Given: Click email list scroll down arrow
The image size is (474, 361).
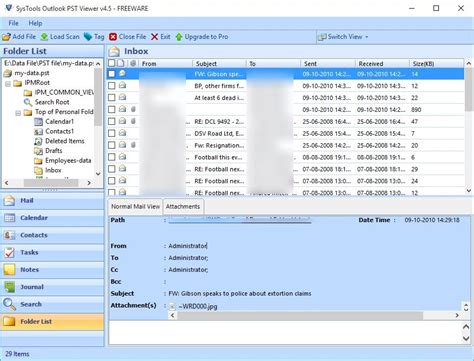Looking at the screenshot, I should pos(468,191).
